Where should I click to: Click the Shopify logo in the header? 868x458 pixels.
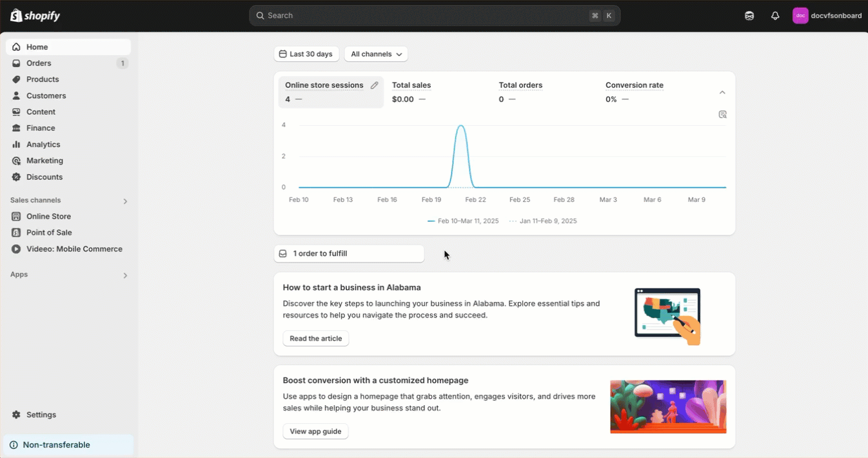(35, 15)
